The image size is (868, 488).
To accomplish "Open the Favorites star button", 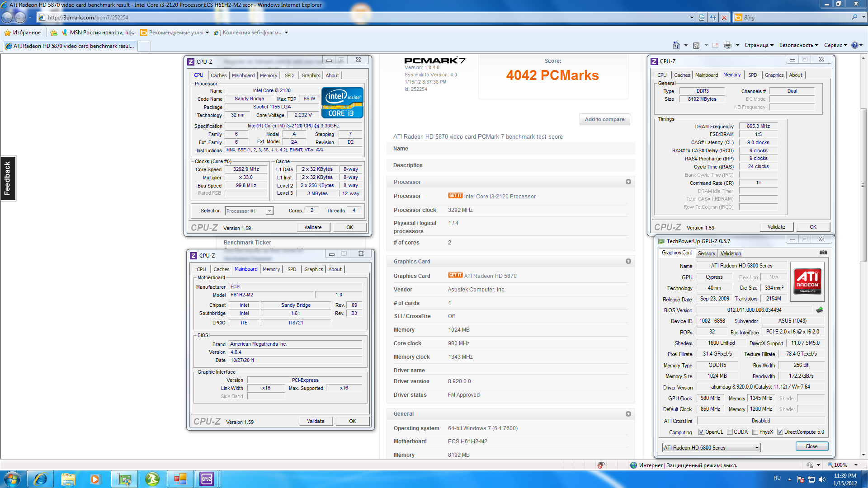I will [x=22, y=33].
